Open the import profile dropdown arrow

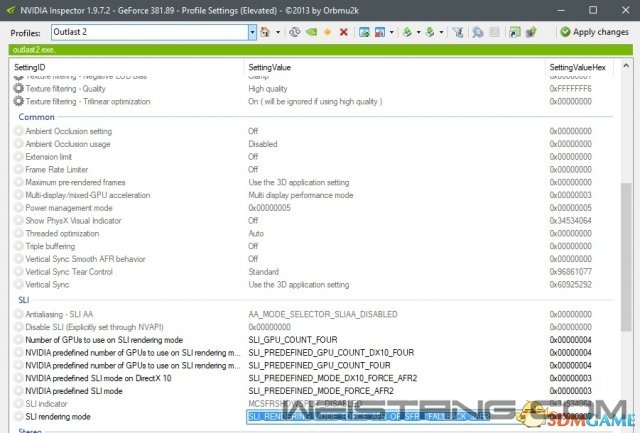[x=441, y=32]
